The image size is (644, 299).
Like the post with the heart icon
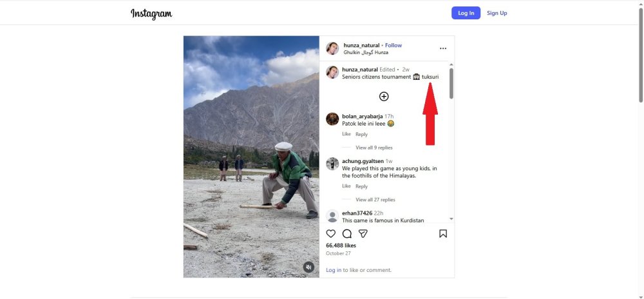tap(331, 234)
